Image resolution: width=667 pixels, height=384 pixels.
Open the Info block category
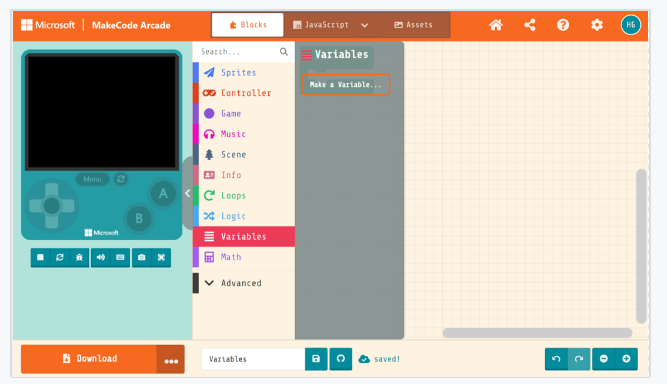point(244,175)
